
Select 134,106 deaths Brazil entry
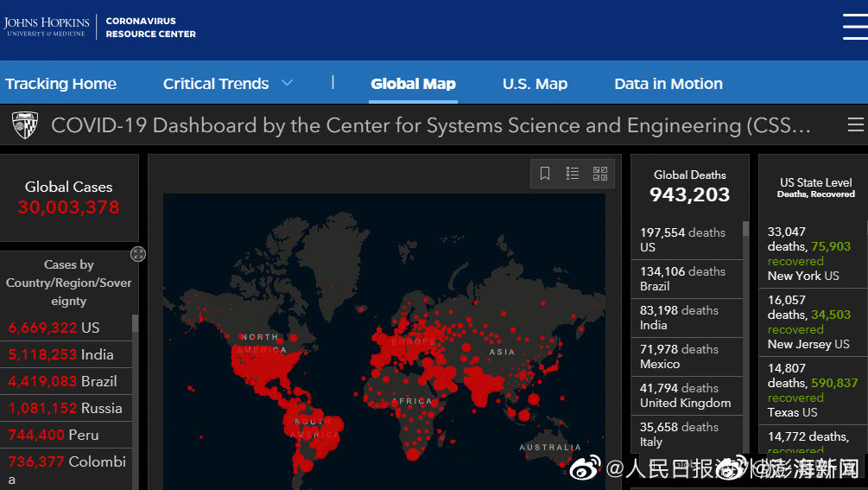(687, 279)
